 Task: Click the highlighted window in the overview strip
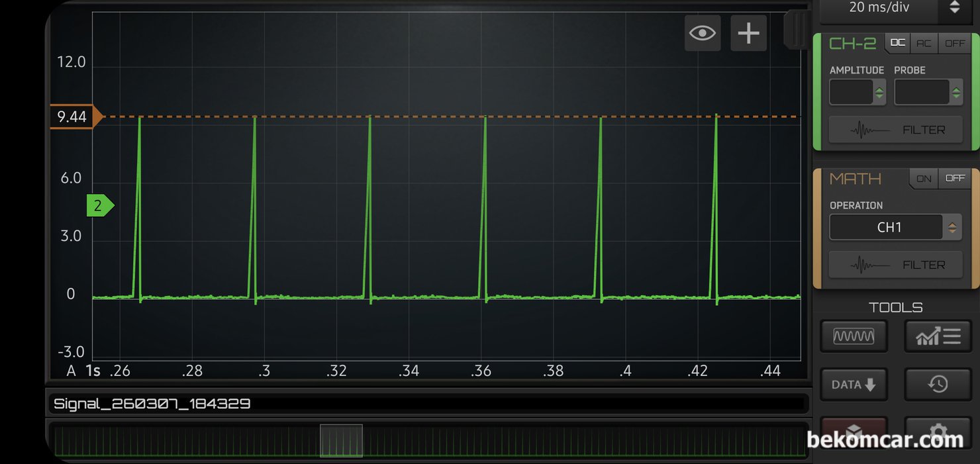(x=341, y=441)
